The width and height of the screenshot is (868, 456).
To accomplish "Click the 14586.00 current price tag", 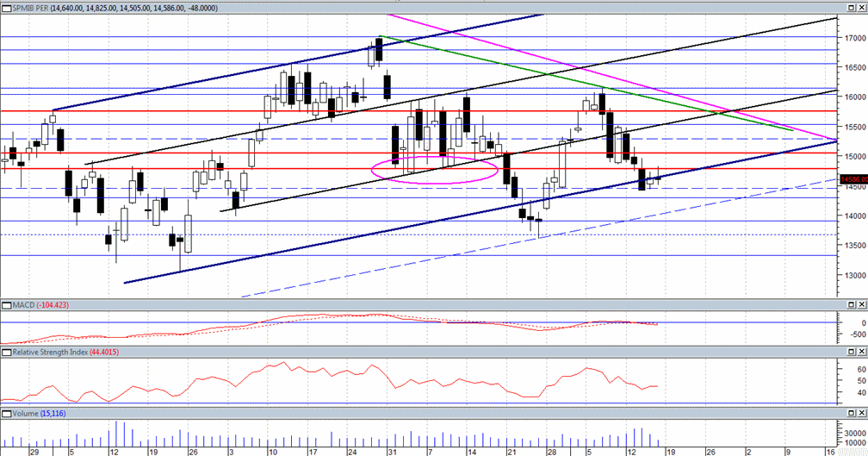I will pyautogui.click(x=853, y=179).
